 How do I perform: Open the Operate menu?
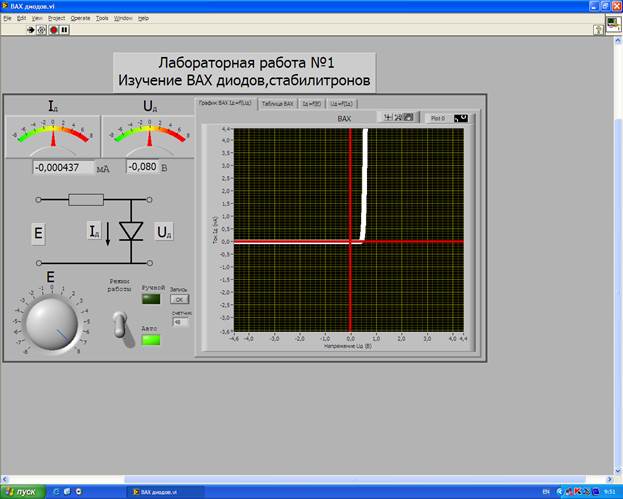point(80,18)
